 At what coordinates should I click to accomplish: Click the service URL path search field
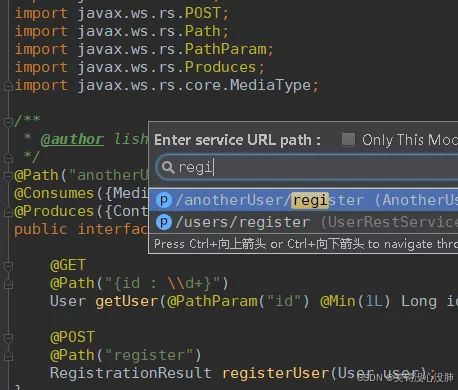coord(307,167)
